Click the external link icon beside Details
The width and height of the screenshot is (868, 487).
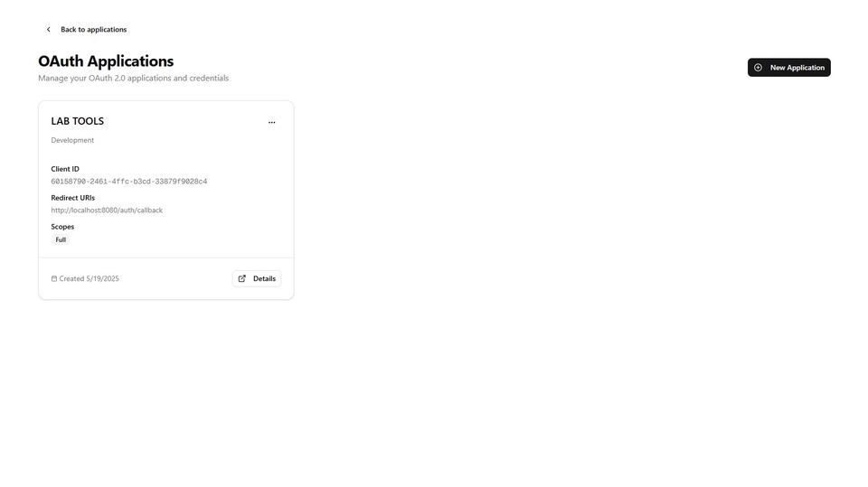pyautogui.click(x=242, y=279)
